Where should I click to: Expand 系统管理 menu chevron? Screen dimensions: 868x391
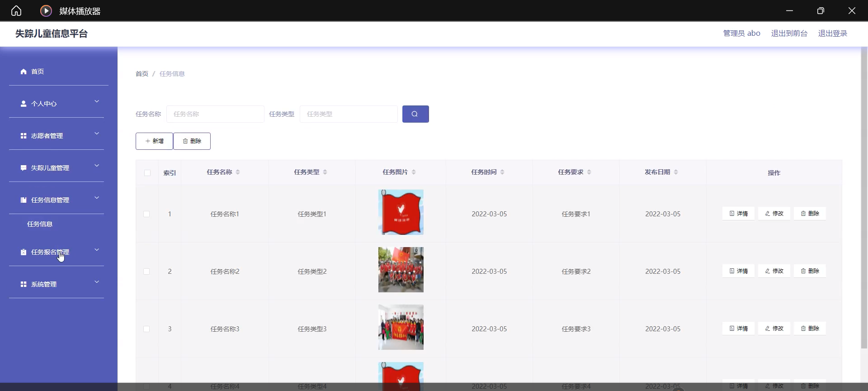pyautogui.click(x=97, y=282)
